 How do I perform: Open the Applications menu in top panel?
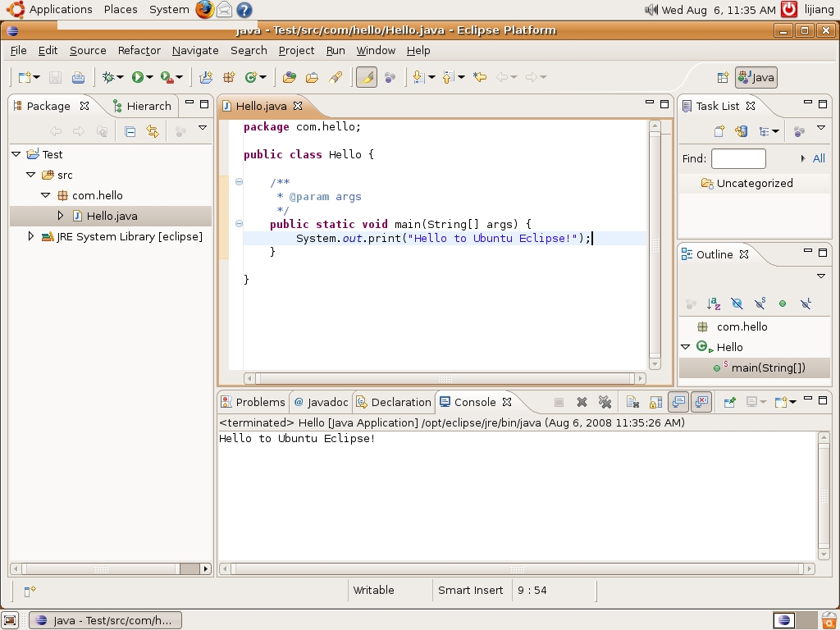60,10
